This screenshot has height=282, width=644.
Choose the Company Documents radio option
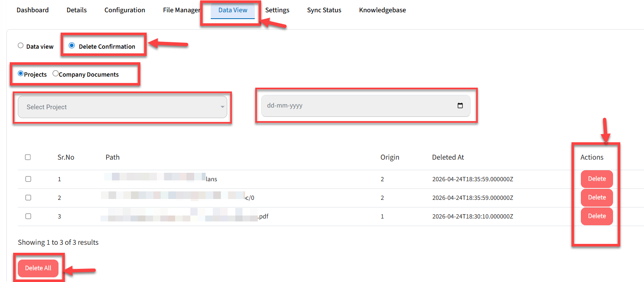[x=56, y=74]
